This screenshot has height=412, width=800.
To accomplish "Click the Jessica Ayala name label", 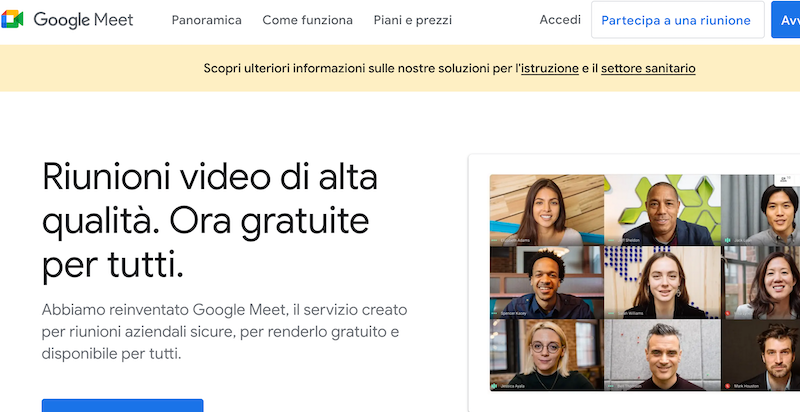I will (511, 387).
